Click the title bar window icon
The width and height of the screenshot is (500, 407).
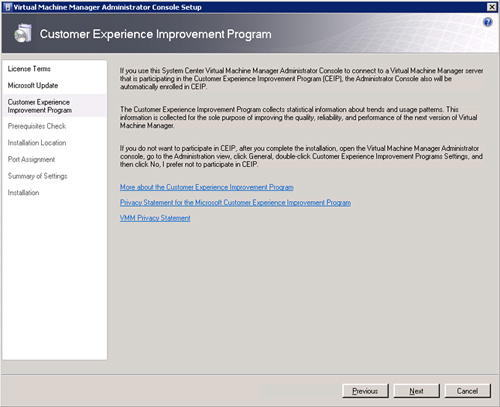tap(8, 7)
